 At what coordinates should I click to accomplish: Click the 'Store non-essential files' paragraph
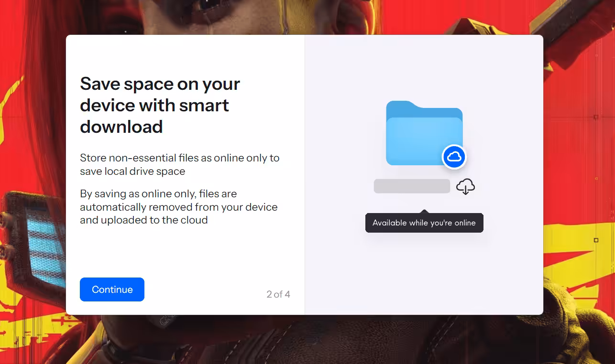(x=179, y=164)
